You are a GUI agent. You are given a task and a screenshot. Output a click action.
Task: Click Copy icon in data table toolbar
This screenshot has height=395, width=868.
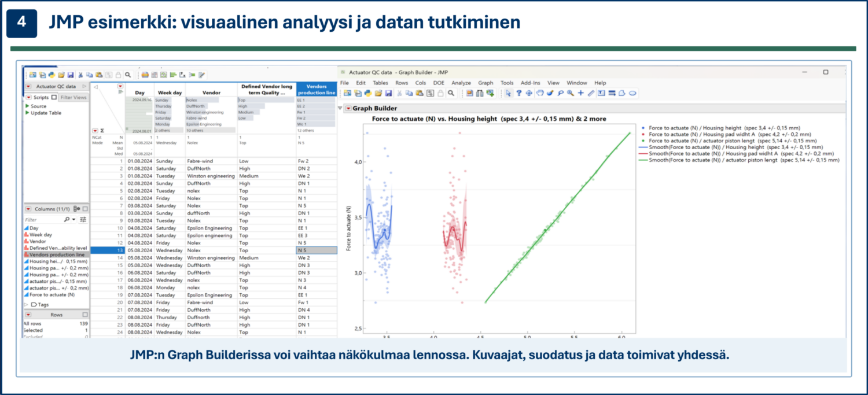point(89,75)
